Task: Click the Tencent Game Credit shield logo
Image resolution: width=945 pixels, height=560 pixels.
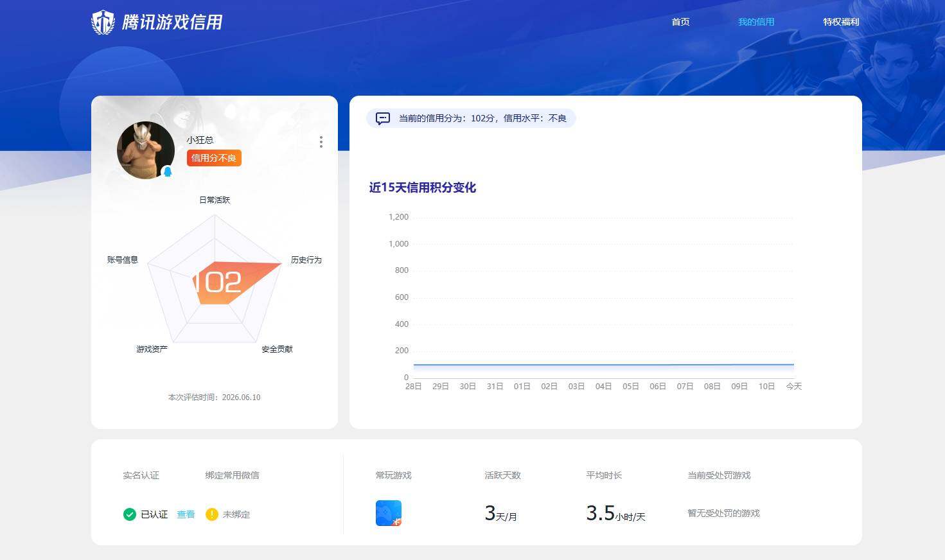Action: point(103,22)
